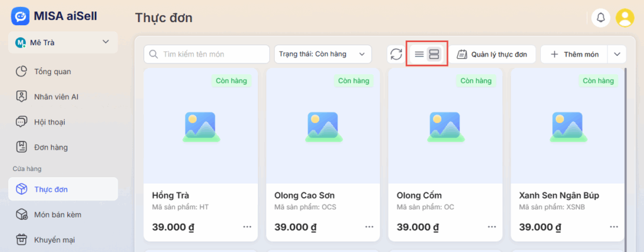This screenshot has height=252, width=644.
Task: Open the Trạng thái: Còn hàng filter
Action: click(x=322, y=54)
